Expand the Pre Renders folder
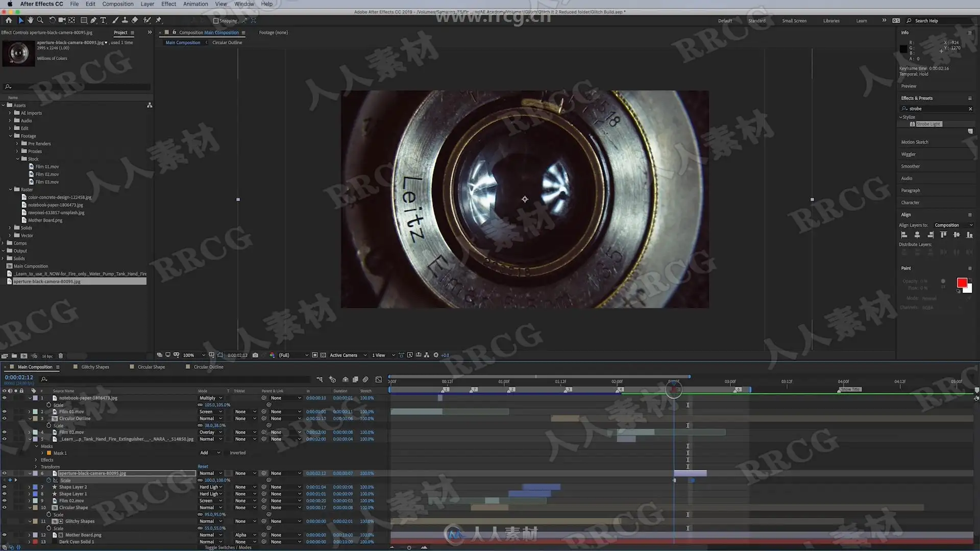Image resolution: width=980 pixels, height=551 pixels. click(17, 144)
